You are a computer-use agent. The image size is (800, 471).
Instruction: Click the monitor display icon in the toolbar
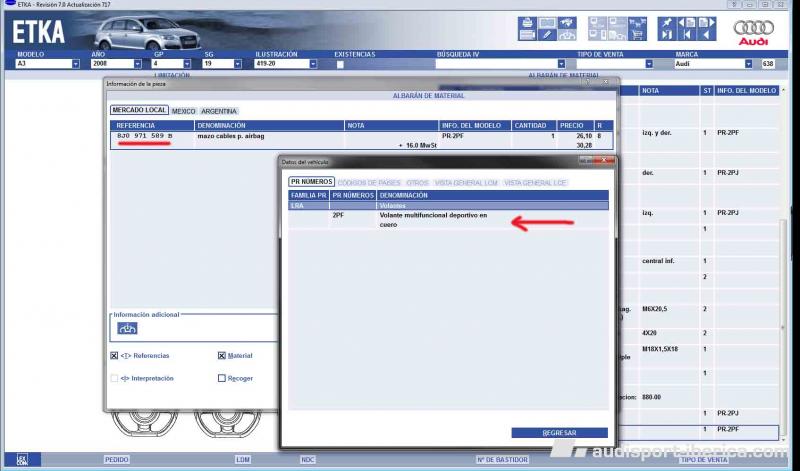coord(547,23)
